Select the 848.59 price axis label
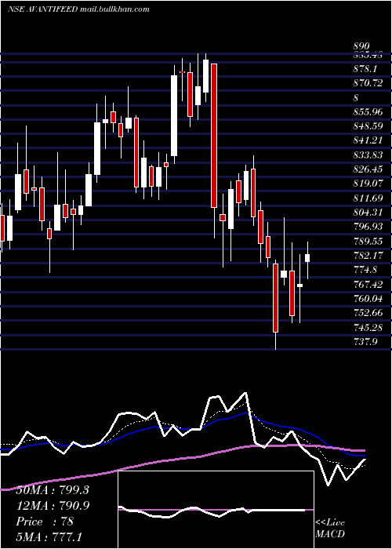The width and height of the screenshot is (392, 549). click(368, 126)
